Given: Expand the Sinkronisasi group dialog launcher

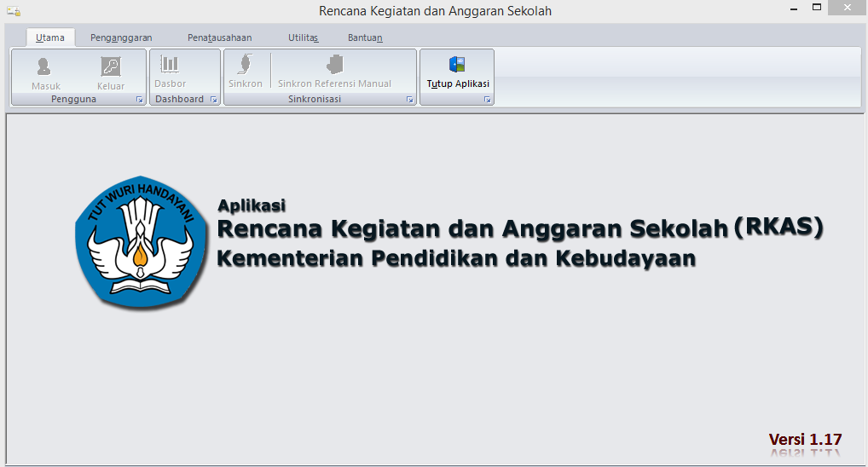Looking at the screenshot, I should click(409, 100).
